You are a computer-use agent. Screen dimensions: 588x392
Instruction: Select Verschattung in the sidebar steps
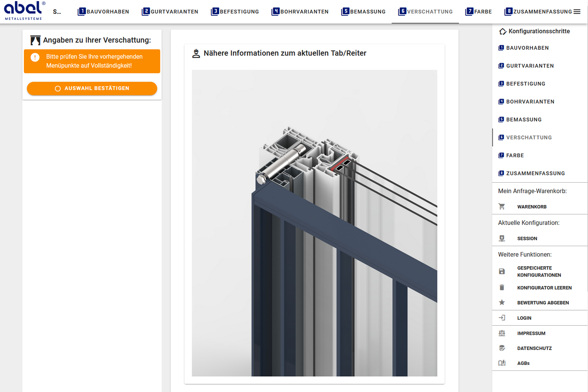540,138
